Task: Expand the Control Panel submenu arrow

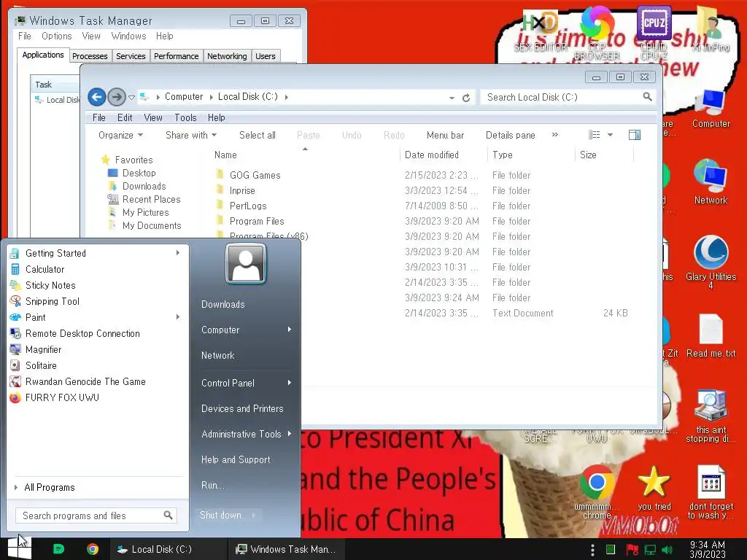Action: (x=289, y=383)
